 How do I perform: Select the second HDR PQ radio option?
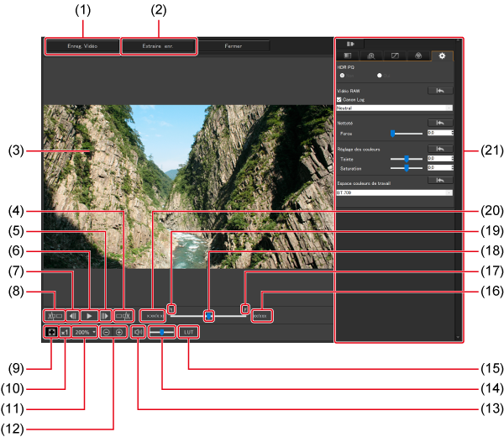click(x=380, y=75)
